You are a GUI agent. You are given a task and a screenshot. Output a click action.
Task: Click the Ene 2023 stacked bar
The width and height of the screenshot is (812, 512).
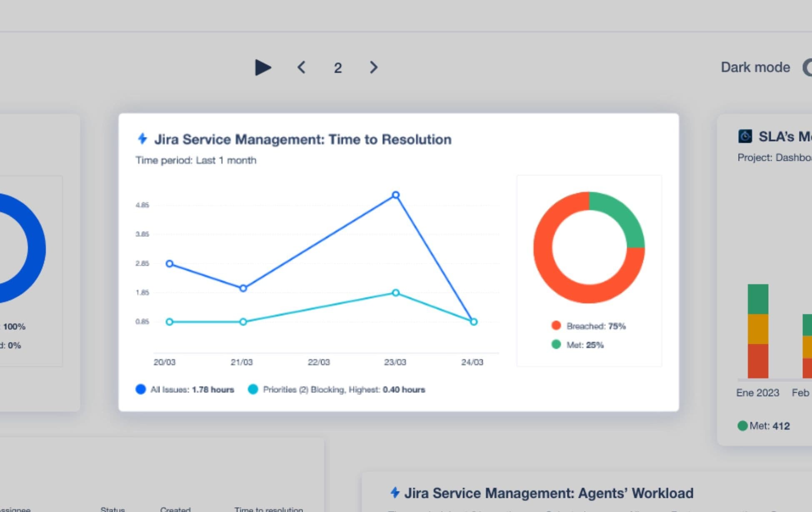pos(757,331)
